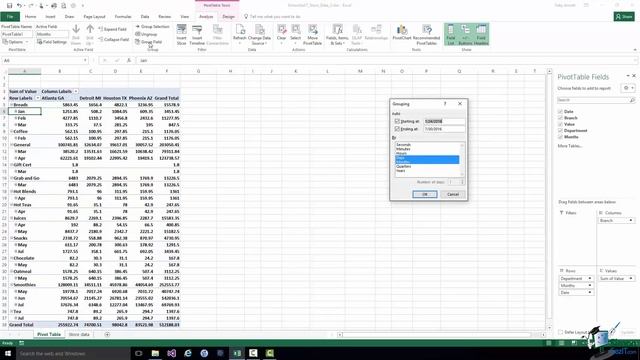640x360 pixels.
Task: Click Ungroup in the ribbon
Action: [x=146, y=34]
